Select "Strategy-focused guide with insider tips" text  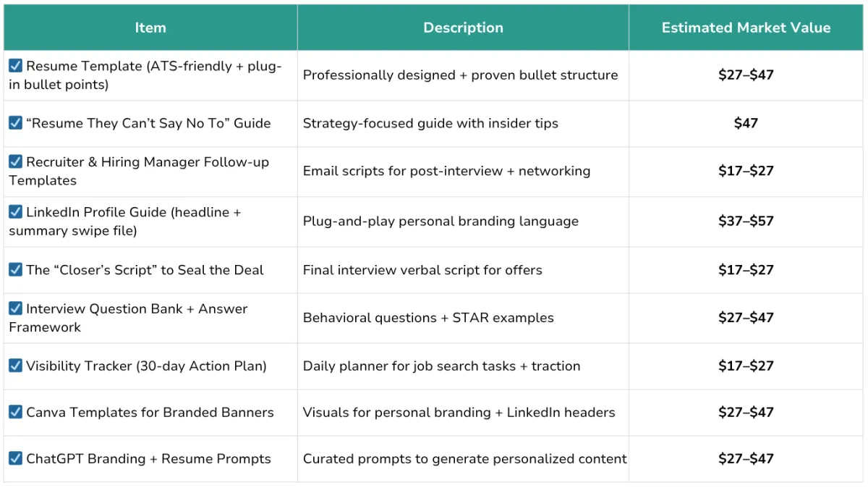[430, 123]
